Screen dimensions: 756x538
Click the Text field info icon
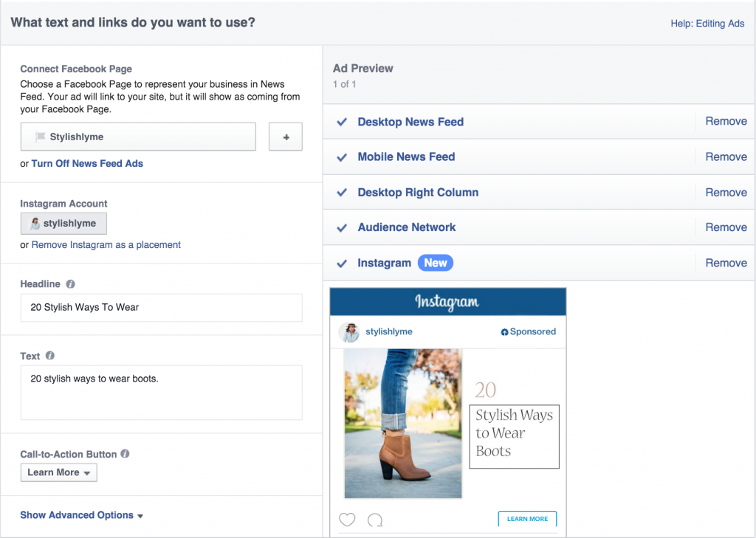[x=50, y=356]
